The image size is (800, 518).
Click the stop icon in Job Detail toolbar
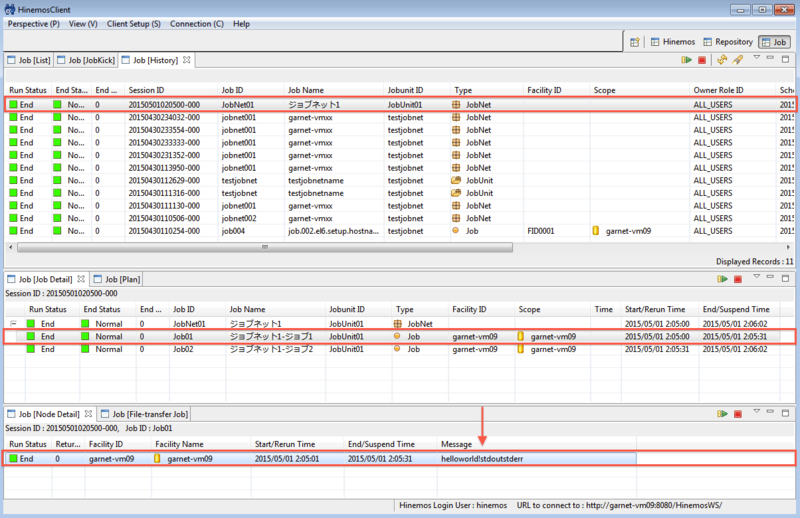(738, 279)
